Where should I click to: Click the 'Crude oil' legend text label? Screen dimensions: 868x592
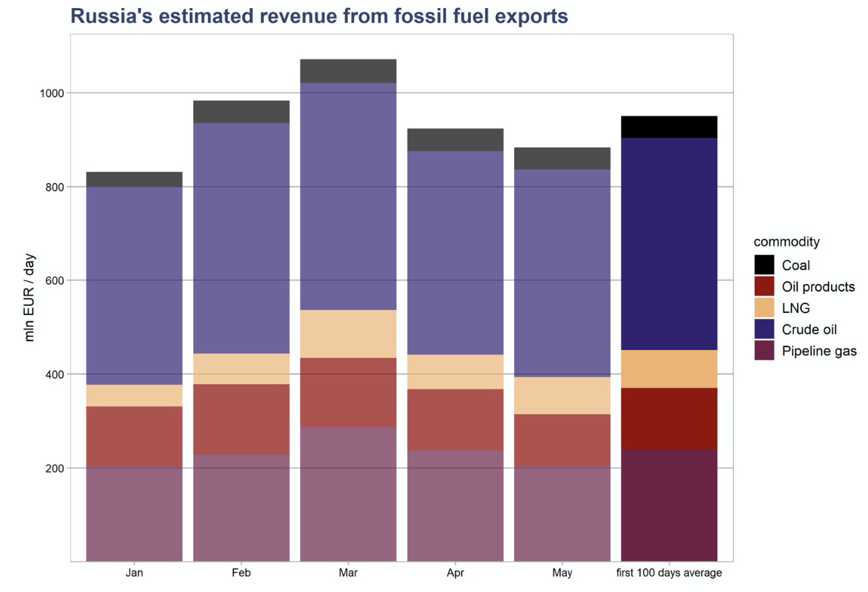pos(809,330)
